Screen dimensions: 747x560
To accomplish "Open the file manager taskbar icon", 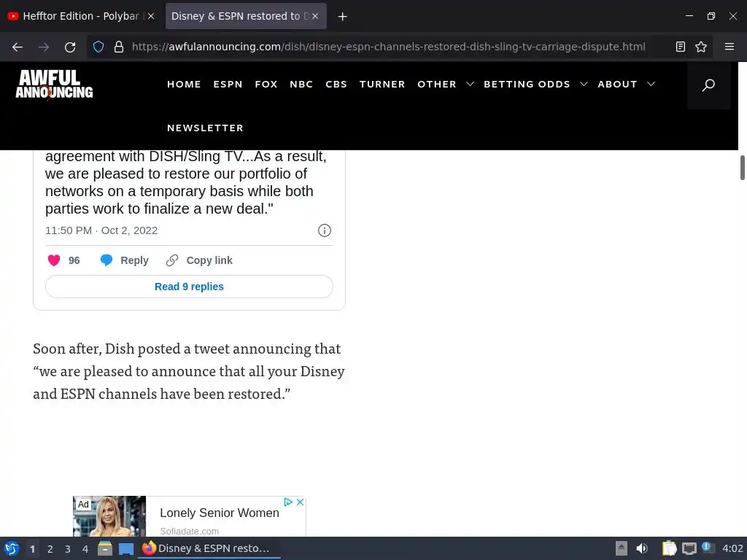I will 105,548.
